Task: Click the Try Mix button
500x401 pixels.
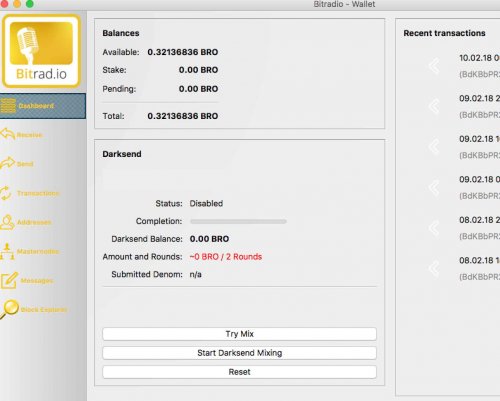Action: [x=239, y=334]
